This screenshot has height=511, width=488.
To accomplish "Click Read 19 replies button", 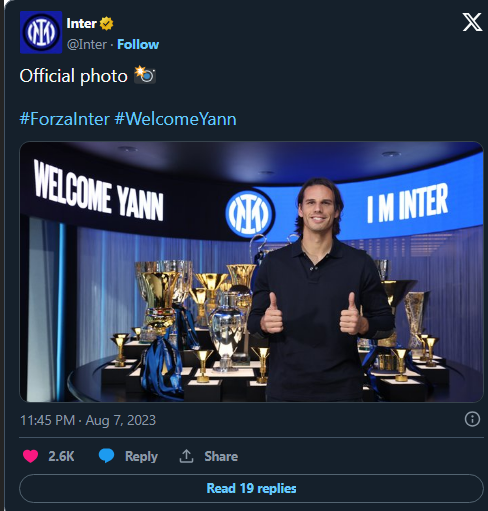I will (251, 488).
